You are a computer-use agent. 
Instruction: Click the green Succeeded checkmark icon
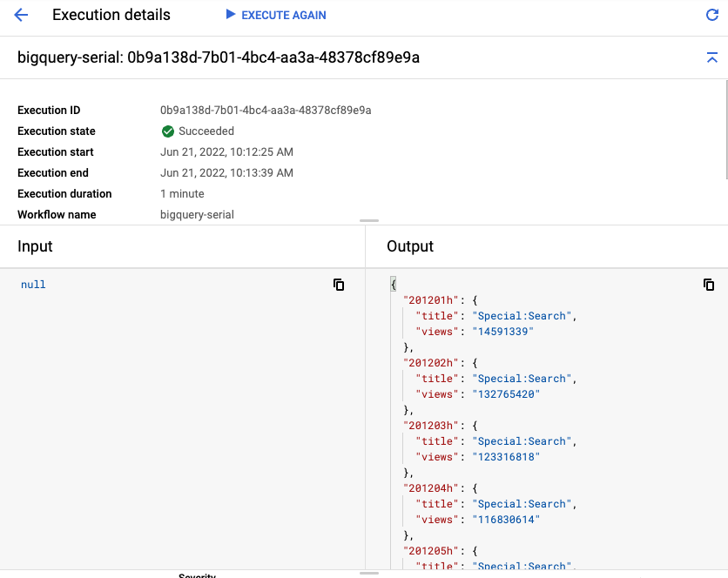(x=168, y=131)
